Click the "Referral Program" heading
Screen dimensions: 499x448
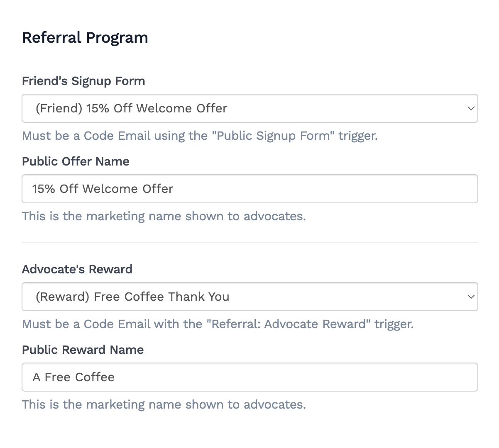[x=85, y=38]
